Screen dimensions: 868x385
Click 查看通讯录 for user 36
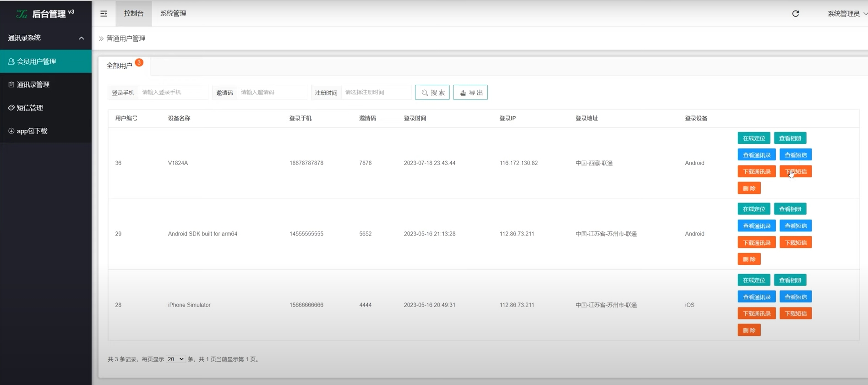pyautogui.click(x=757, y=155)
